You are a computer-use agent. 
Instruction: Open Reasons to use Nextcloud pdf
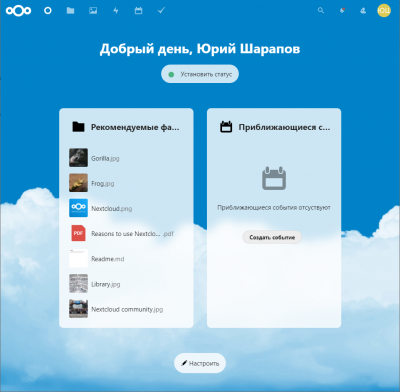pos(126,233)
